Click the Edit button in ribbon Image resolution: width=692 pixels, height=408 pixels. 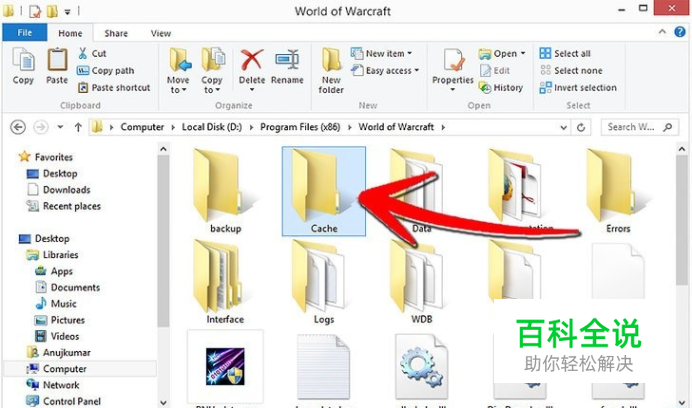pos(495,71)
